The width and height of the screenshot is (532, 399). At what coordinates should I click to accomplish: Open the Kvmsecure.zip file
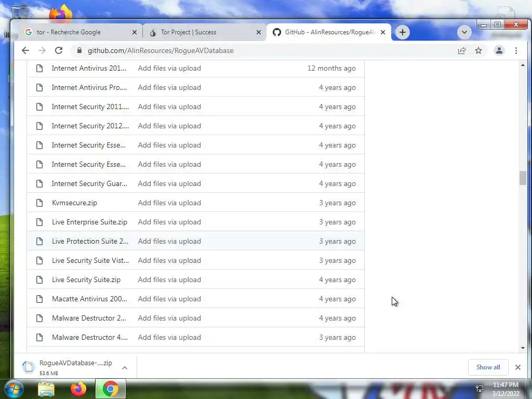coord(74,203)
